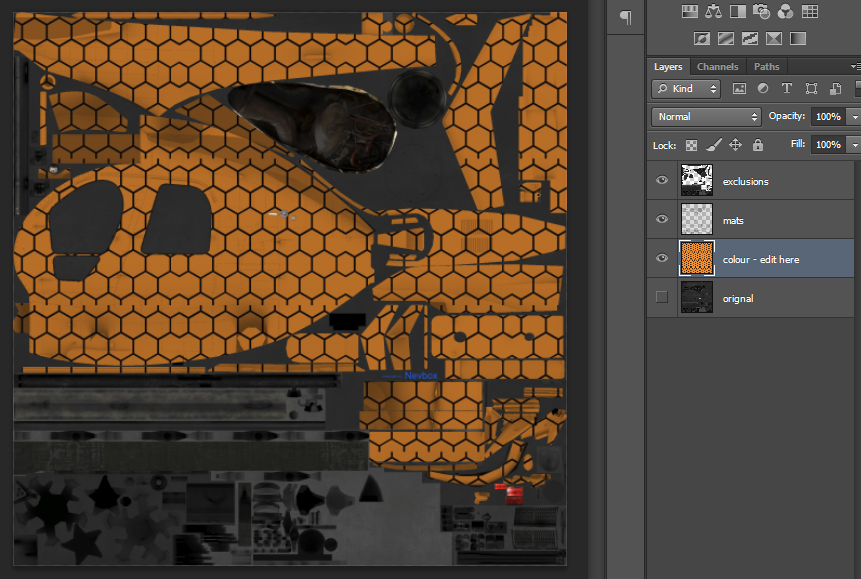Switch to the Channels tab
861x579 pixels.
(717, 67)
